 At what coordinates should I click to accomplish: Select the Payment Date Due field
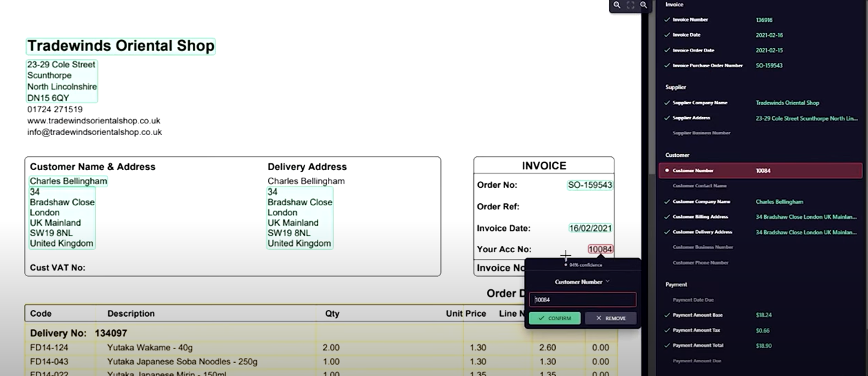pyautogui.click(x=761, y=300)
